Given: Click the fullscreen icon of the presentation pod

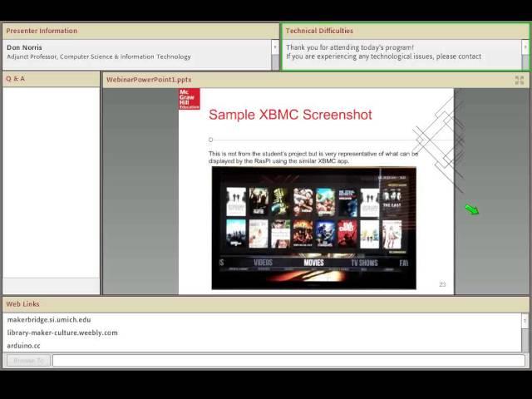Looking at the screenshot, I should point(519,80).
